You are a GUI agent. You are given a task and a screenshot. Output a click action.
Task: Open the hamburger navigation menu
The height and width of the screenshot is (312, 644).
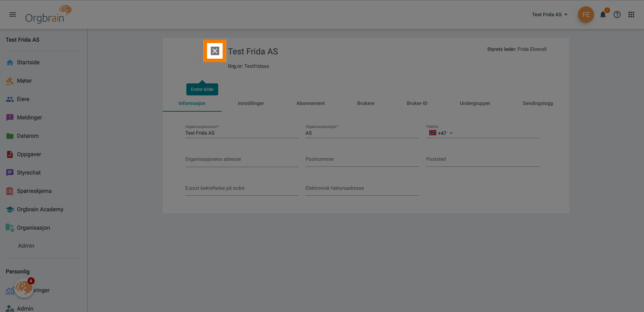[x=13, y=14]
